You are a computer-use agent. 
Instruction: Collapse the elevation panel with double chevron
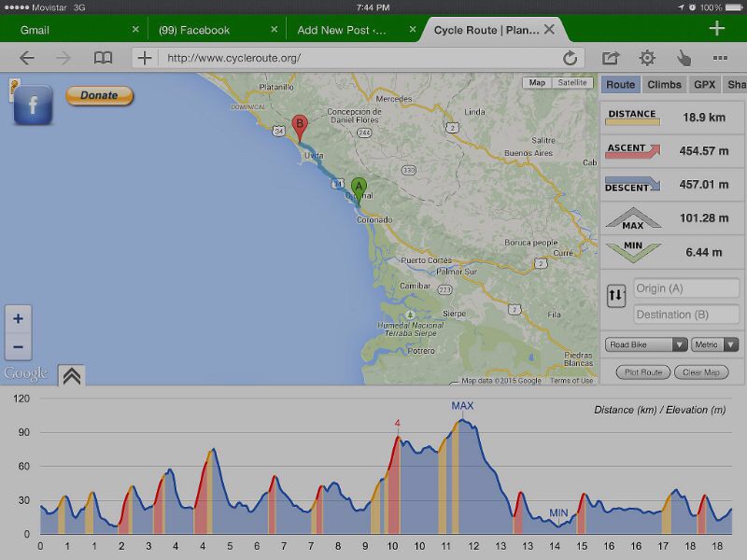click(x=72, y=375)
